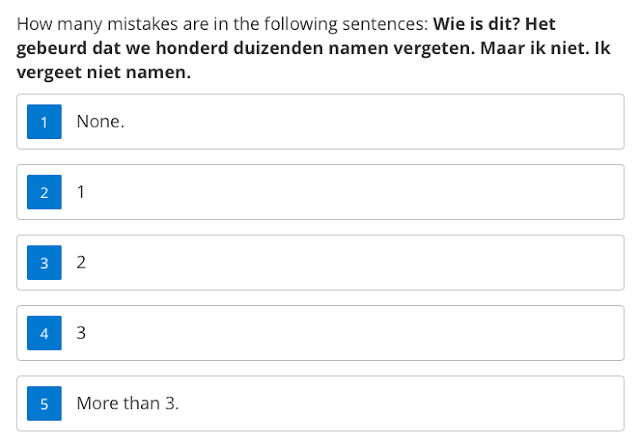640x445 pixels.
Task: Click empty area of second option row
Action: coord(367,192)
